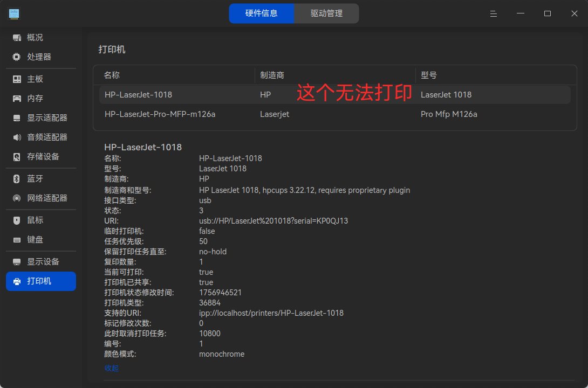Select the 处理器 processor chip icon

pyautogui.click(x=17, y=57)
